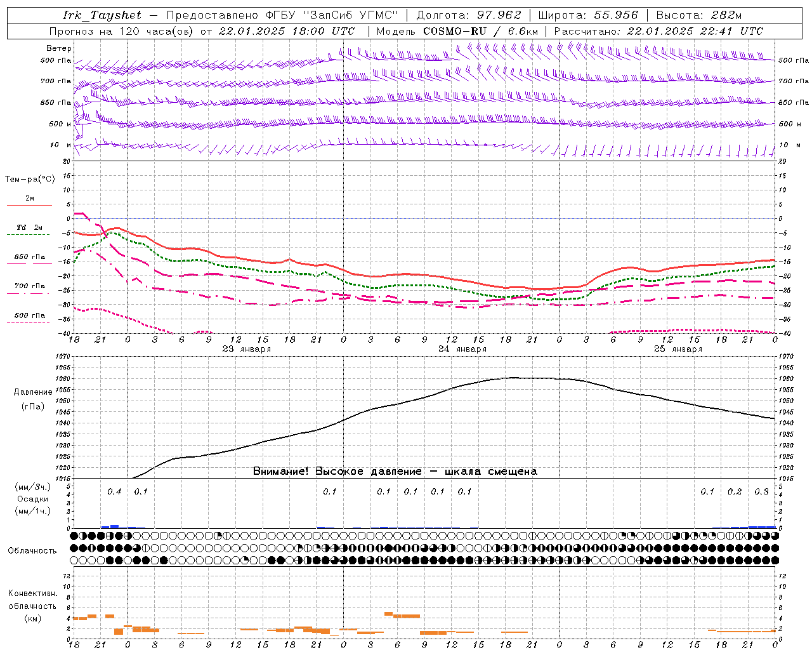Click the "Высота: 282м" header text
Screen dimensions: 812x650
coord(698,15)
